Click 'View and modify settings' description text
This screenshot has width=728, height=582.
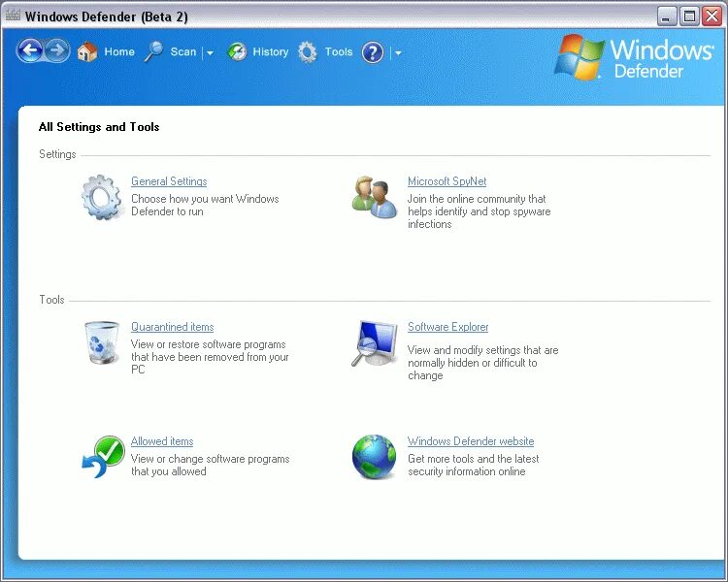482,363
